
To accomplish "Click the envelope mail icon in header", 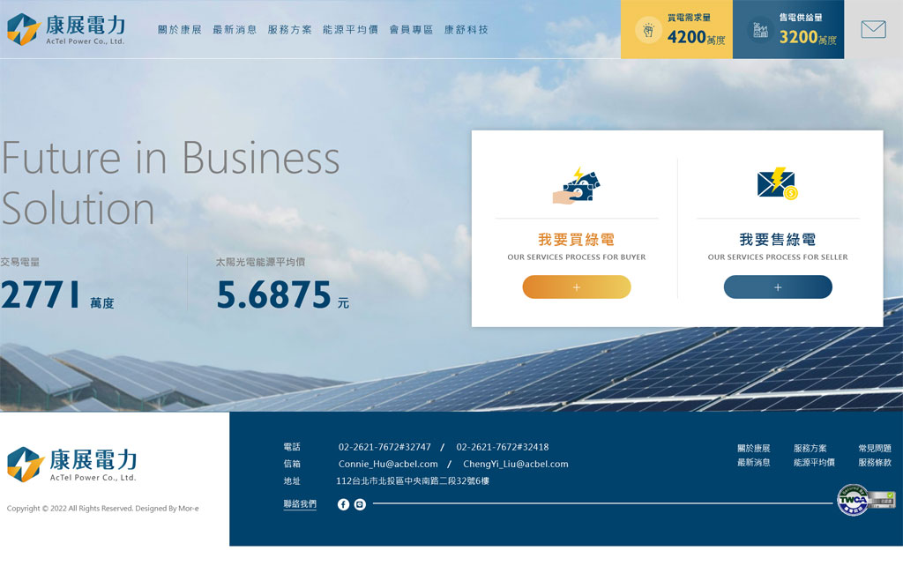I will (x=873, y=30).
